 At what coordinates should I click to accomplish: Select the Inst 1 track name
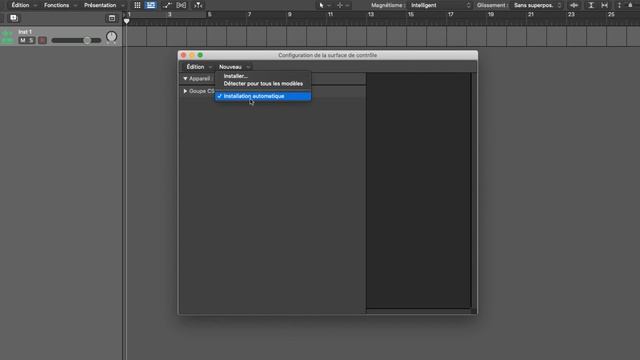coord(25,31)
